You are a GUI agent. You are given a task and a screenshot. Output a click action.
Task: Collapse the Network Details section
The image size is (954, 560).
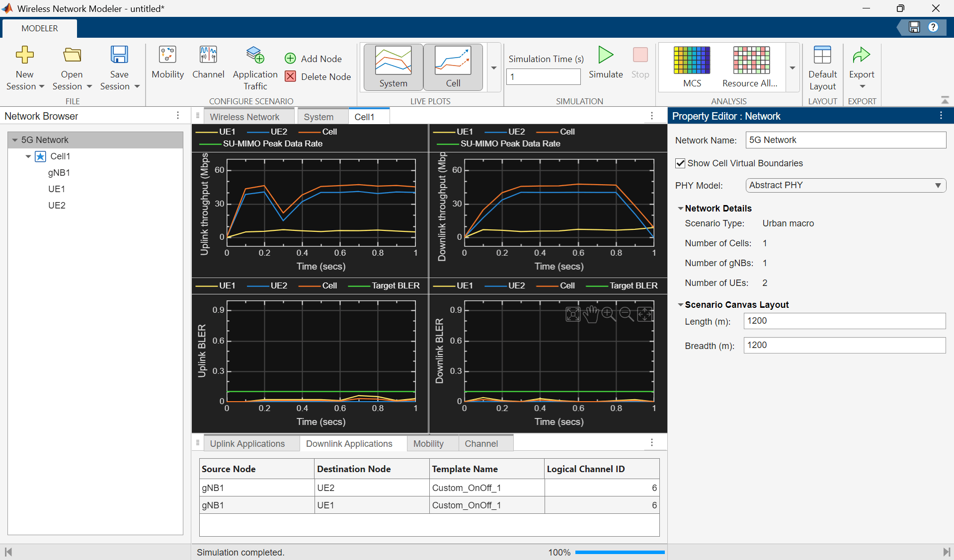[x=680, y=209]
